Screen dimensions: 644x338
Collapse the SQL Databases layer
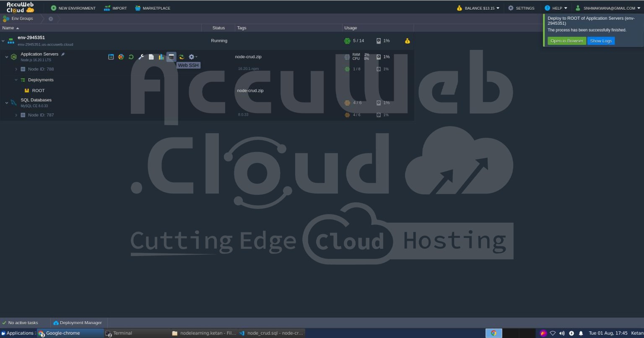pos(7,103)
